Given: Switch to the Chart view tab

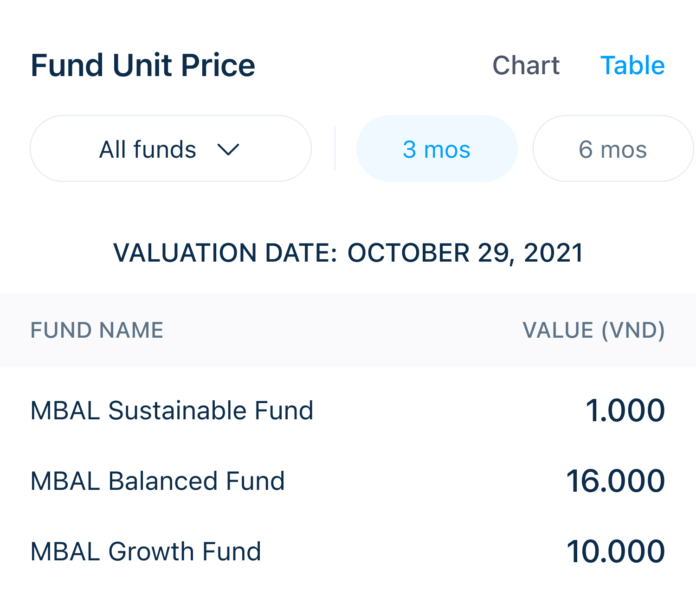Looking at the screenshot, I should click(526, 65).
